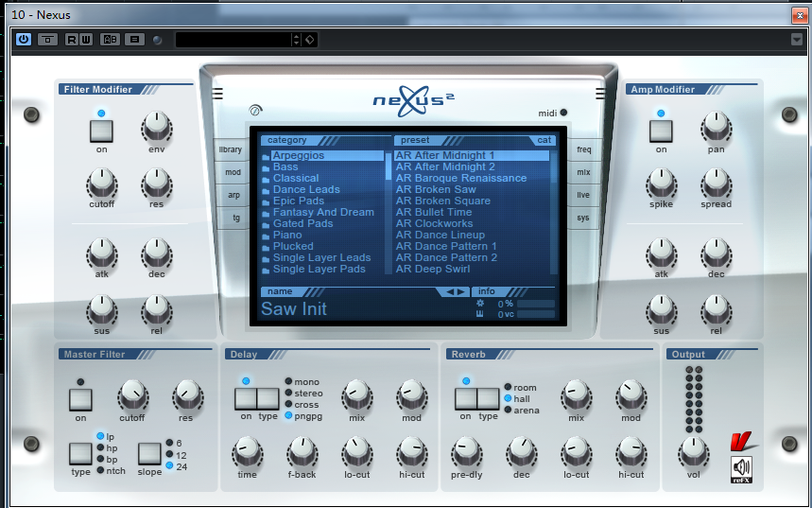The width and height of the screenshot is (812, 508).
Task: Click the gear CPU usage icon
Action: click(x=480, y=304)
